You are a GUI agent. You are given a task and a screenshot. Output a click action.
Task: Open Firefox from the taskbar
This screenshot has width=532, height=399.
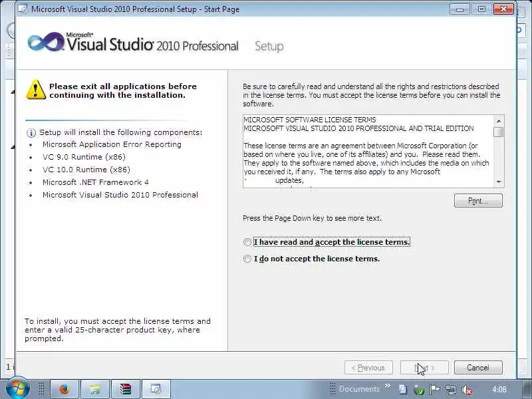pyautogui.click(x=65, y=389)
